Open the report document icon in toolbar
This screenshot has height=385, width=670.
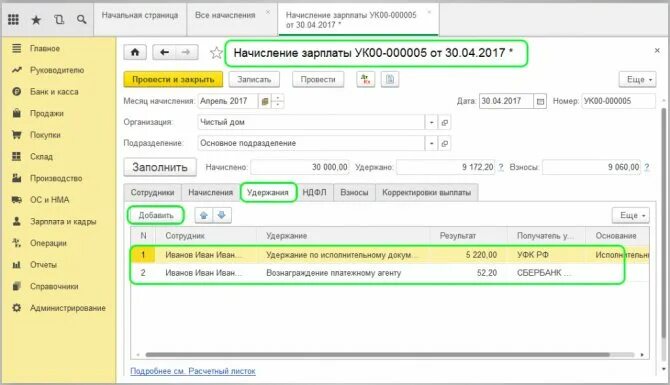click(x=390, y=79)
